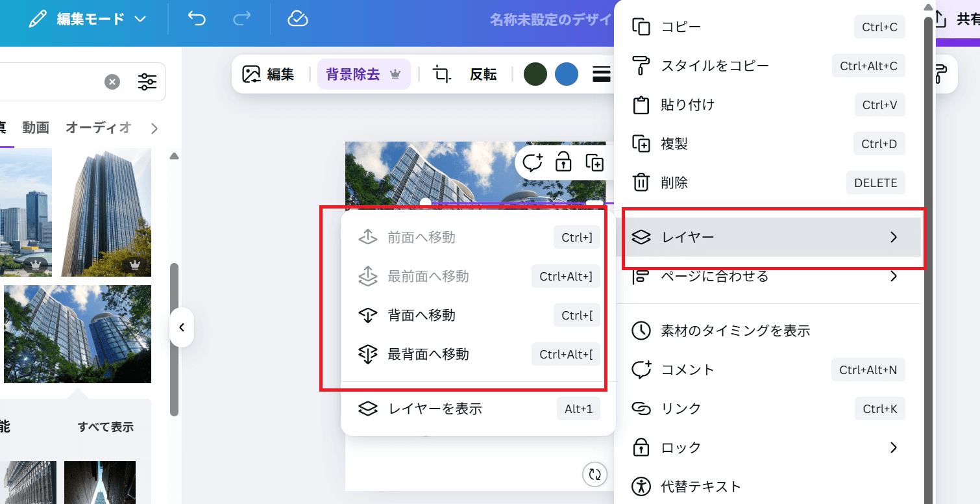Select the city skyline photo thumbnail
Image resolution: width=980 pixels, height=504 pixels.
[x=26, y=212]
